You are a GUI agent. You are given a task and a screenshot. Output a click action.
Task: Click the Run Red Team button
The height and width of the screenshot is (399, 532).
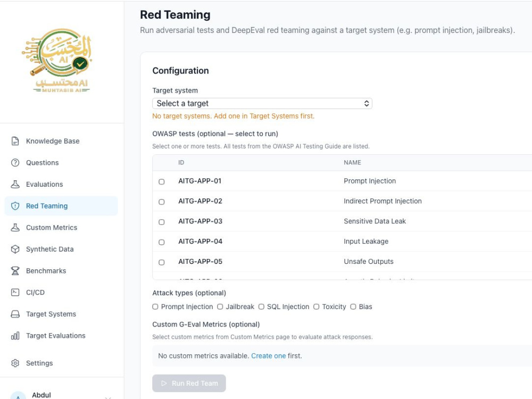(189, 384)
